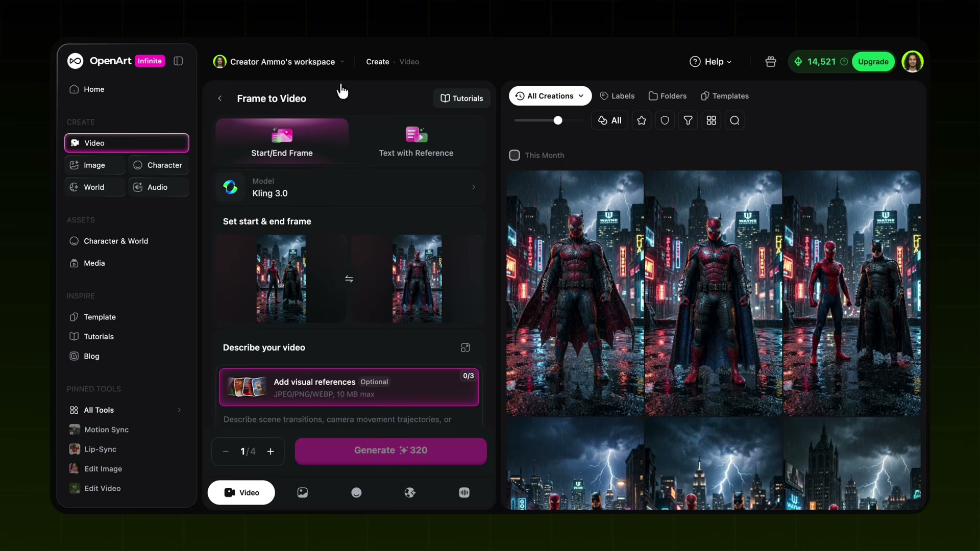Viewport: 980px width, 551px height.
Task: Open the funnel filter options
Action: [688, 120]
